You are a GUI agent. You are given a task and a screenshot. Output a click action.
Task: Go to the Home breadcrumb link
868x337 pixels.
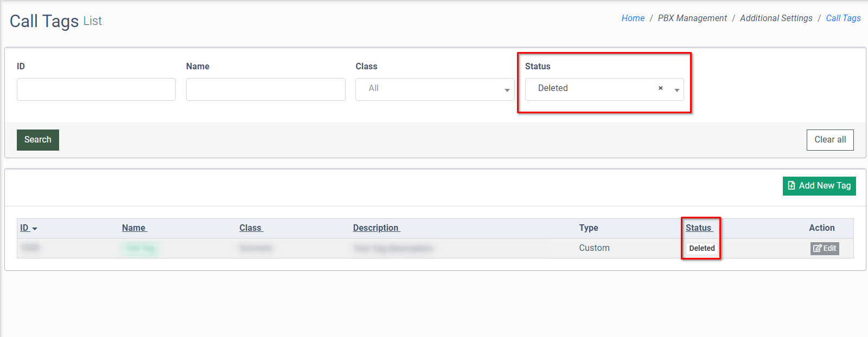[x=633, y=18]
